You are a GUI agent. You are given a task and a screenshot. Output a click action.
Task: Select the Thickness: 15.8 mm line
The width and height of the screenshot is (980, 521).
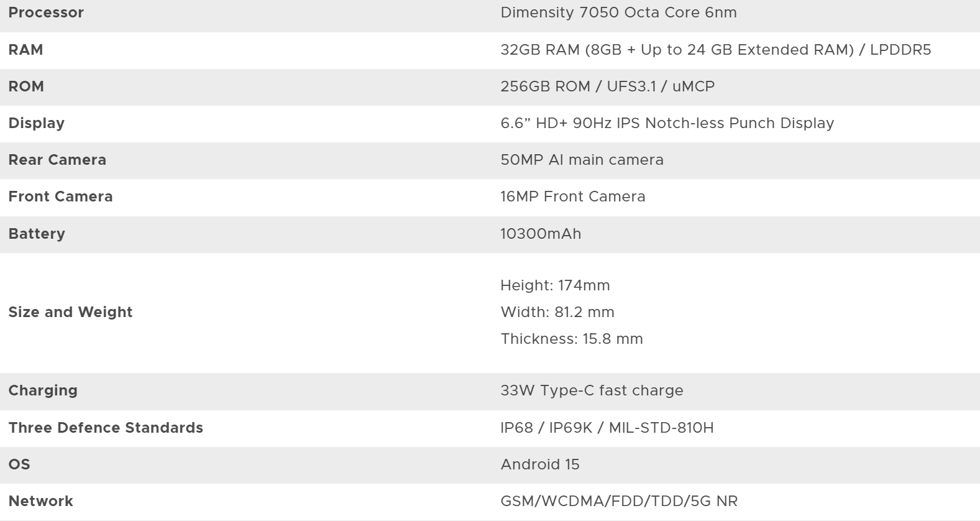pyautogui.click(x=571, y=339)
